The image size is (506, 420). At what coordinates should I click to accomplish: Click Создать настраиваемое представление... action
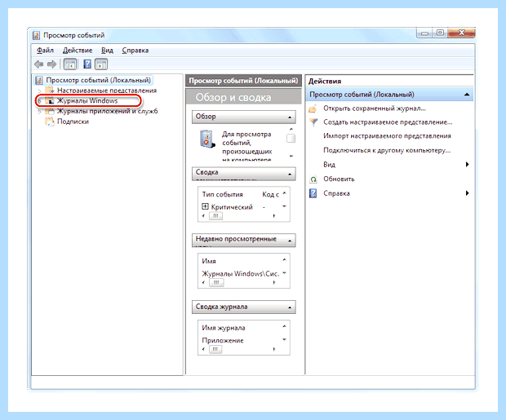point(388,122)
